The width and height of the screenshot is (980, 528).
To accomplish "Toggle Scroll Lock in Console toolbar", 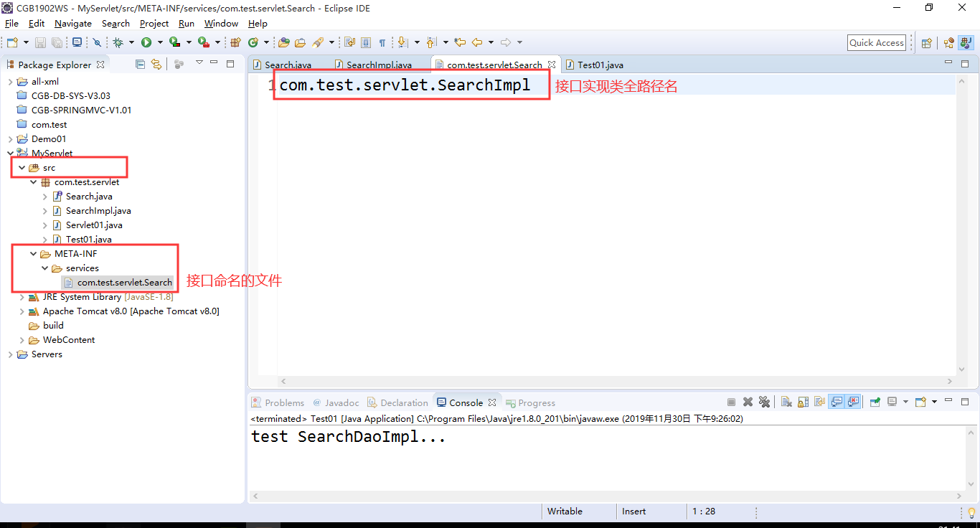I will click(804, 402).
